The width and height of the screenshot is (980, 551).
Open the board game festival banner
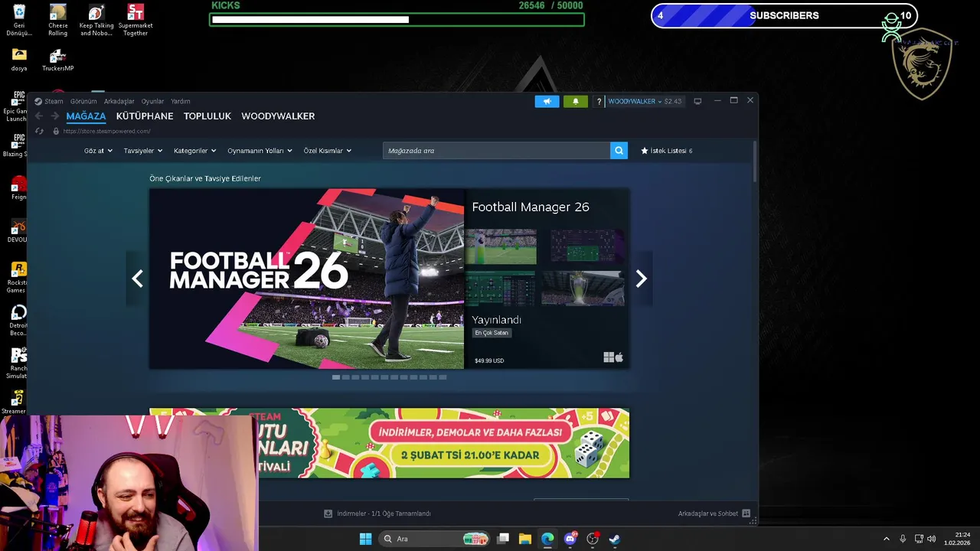[x=389, y=443]
